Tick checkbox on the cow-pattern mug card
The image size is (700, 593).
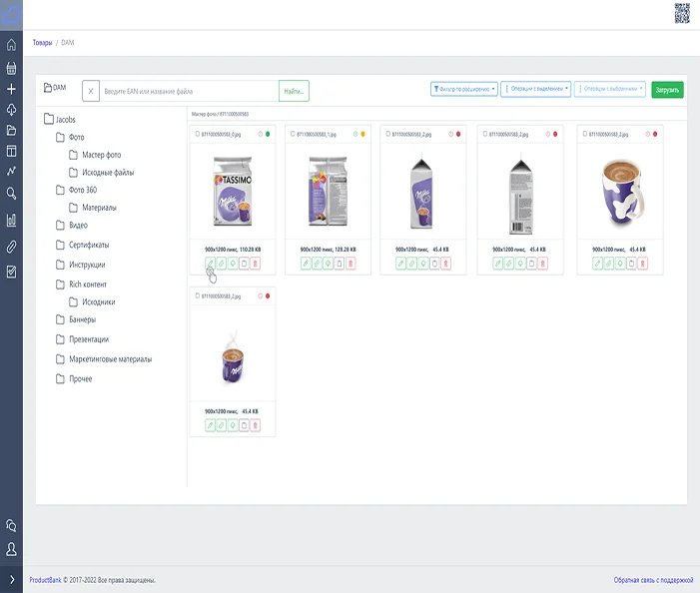tap(585, 134)
